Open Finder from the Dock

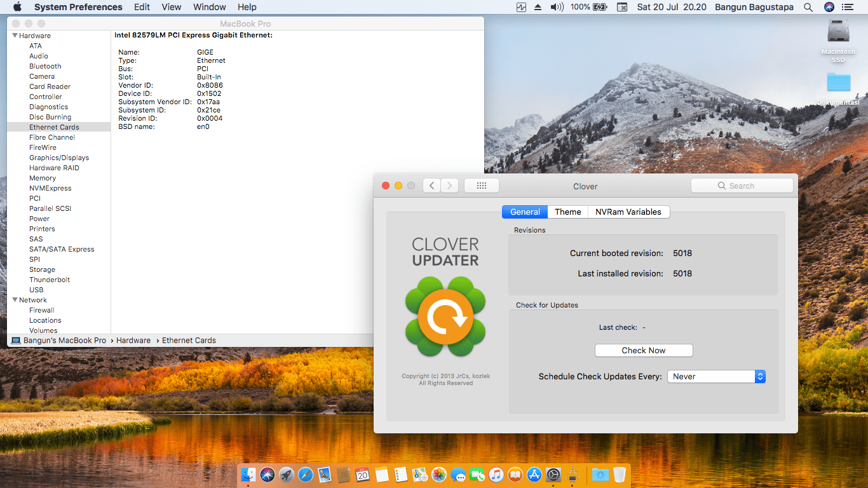248,475
